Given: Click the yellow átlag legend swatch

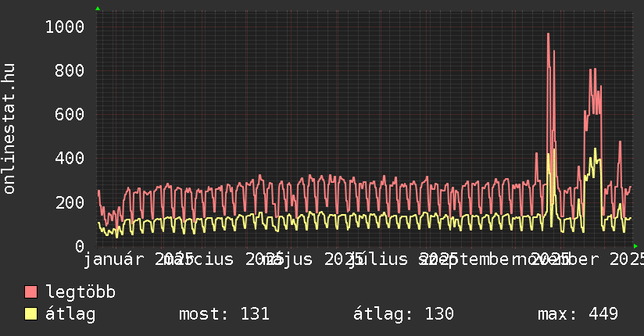Looking at the screenshot, I should tap(30, 315).
